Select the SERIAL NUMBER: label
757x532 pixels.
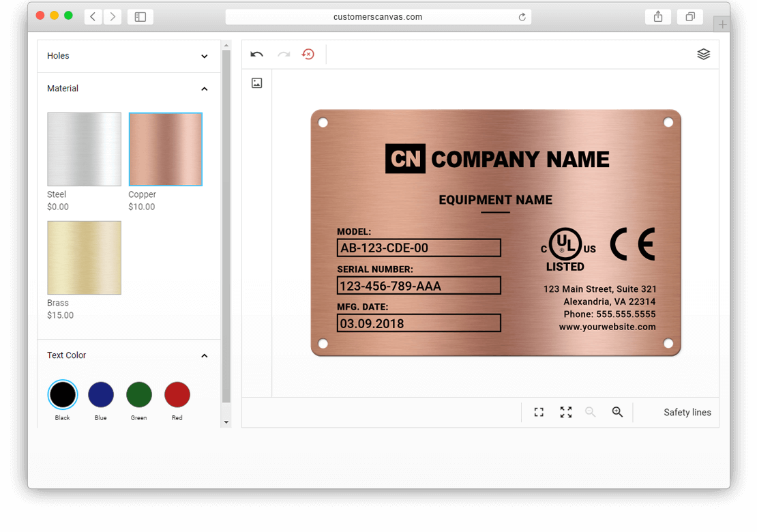tap(375, 269)
